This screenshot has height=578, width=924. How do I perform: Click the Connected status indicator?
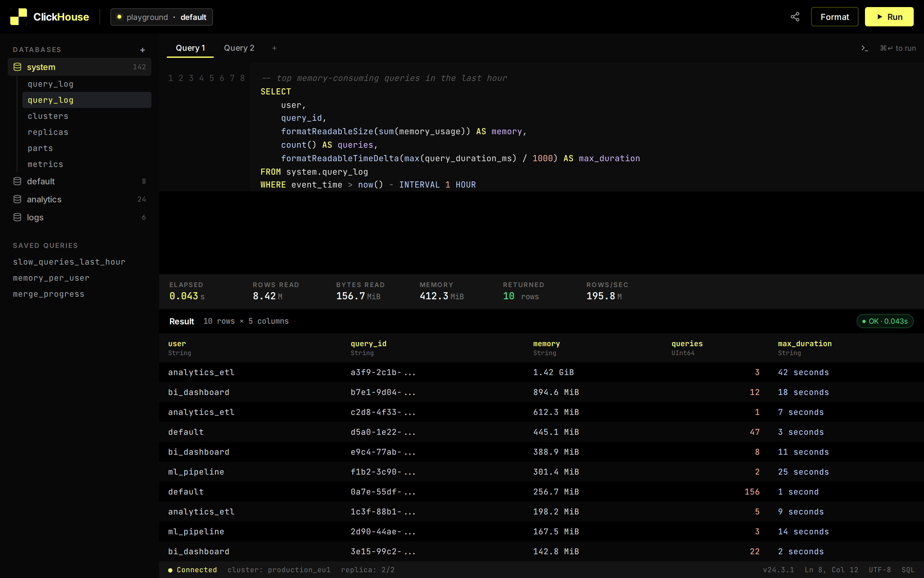tap(193, 570)
